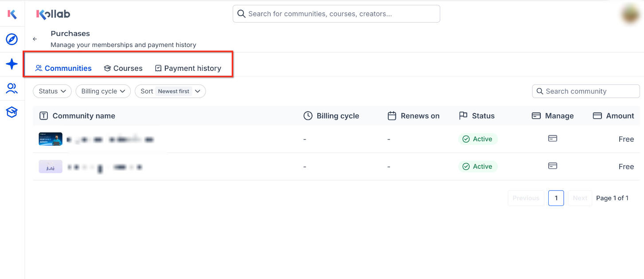Click the Manage column header
The height and width of the screenshot is (279, 644).
pos(553,116)
